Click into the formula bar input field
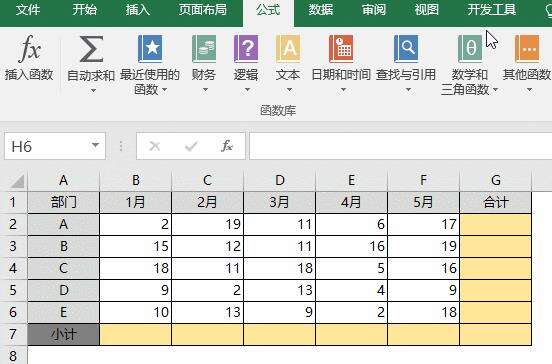Screen dimensions: 552x364 click(x=401, y=146)
